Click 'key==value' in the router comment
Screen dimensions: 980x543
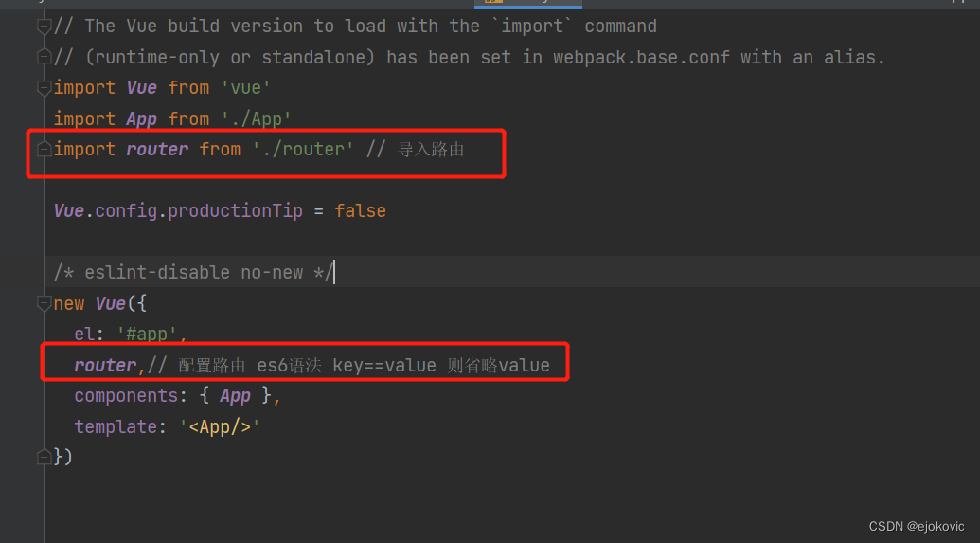coord(384,366)
